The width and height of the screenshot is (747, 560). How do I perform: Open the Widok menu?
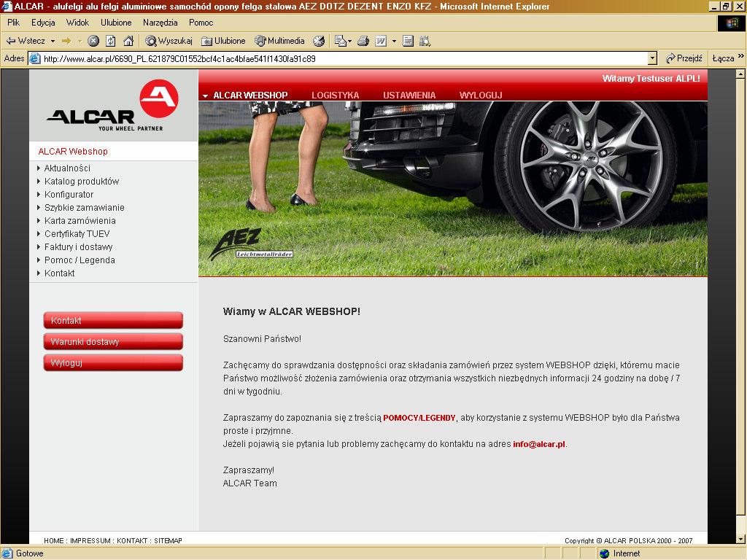click(77, 23)
